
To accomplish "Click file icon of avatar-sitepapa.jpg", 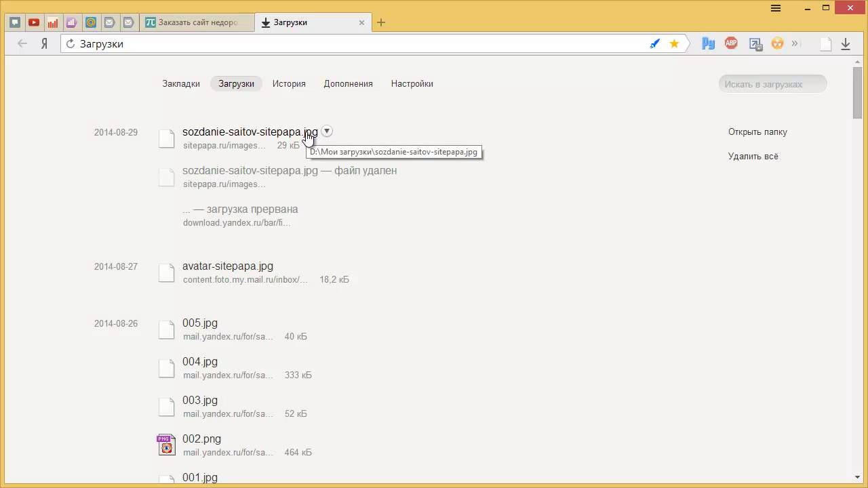I will [x=166, y=272].
